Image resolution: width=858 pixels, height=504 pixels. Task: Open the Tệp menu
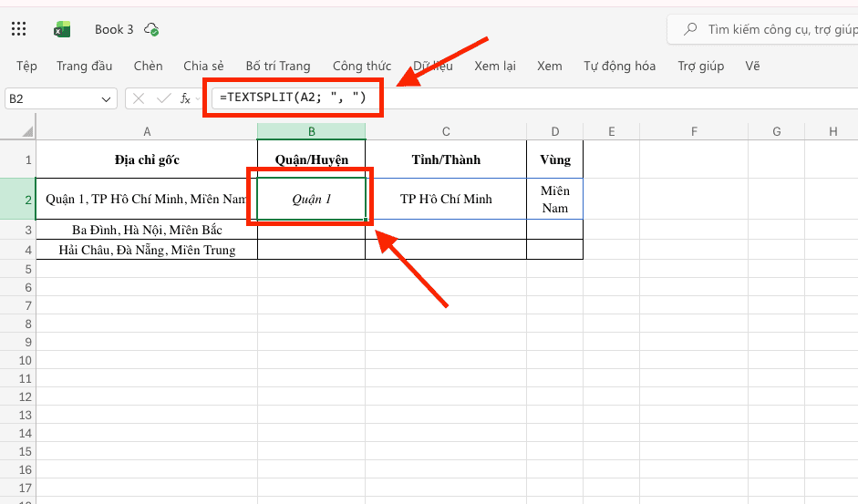pos(26,67)
